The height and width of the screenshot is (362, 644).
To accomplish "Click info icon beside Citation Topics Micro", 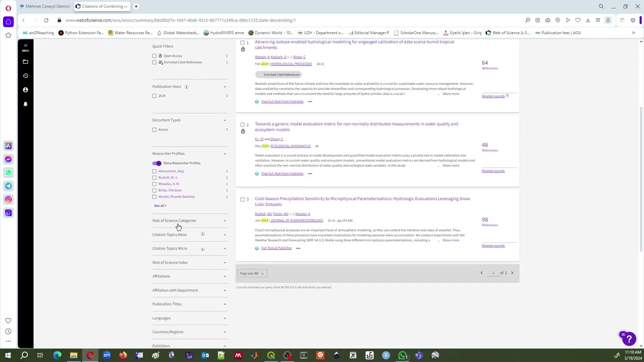I will click(203, 248).
